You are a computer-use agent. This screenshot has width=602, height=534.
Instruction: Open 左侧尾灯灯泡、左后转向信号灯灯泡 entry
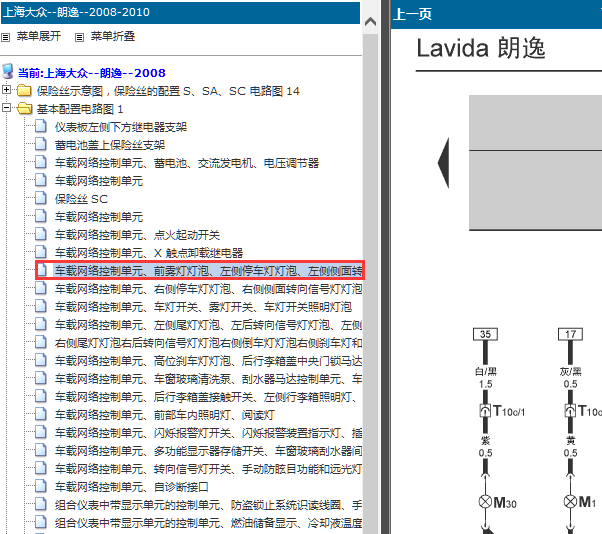click(208, 325)
